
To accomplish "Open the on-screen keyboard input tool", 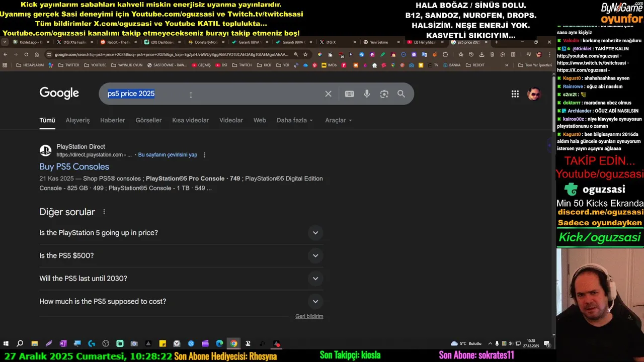I will pyautogui.click(x=350, y=94).
